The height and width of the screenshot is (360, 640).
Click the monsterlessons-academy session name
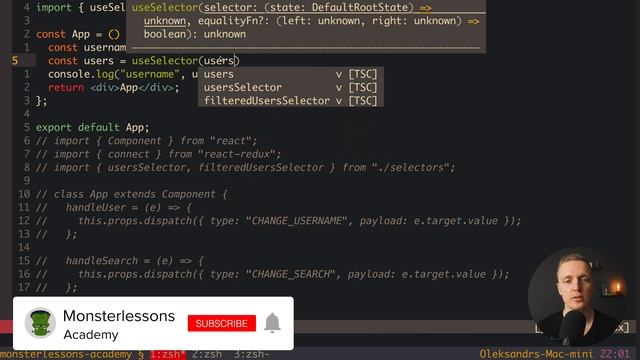pyautogui.click(x=66, y=354)
